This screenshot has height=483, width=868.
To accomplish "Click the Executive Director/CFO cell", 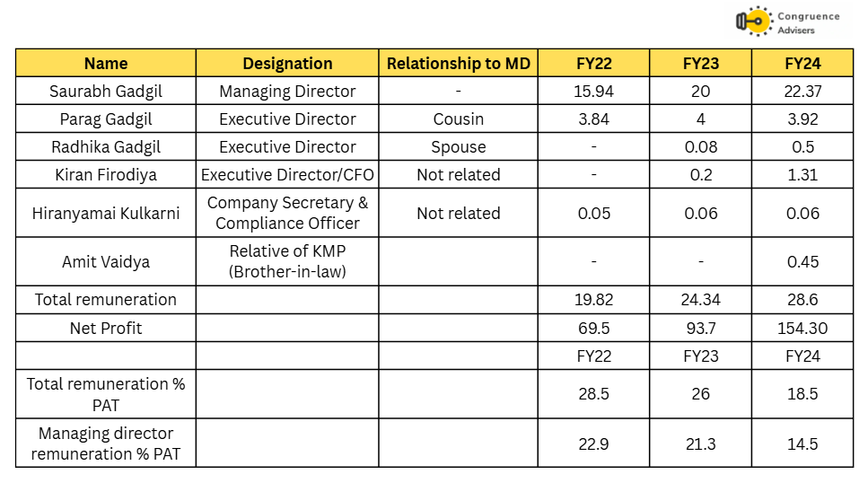I will (x=287, y=174).
